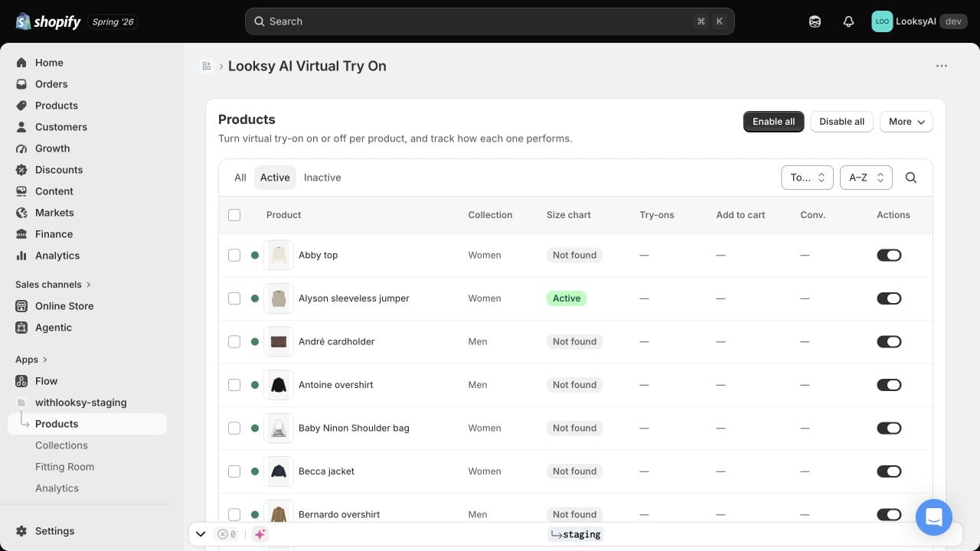
Task: Open the More dropdown
Action: tap(906, 122)
